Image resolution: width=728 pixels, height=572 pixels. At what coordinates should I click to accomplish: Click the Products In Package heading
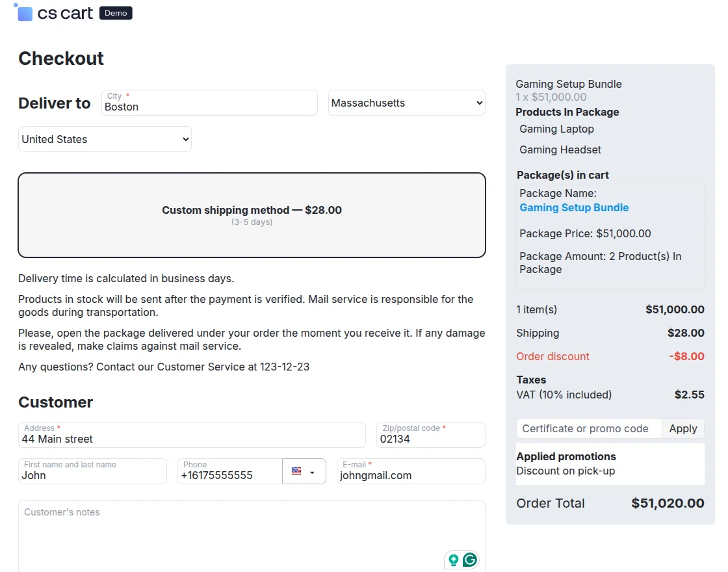[567, 112]
